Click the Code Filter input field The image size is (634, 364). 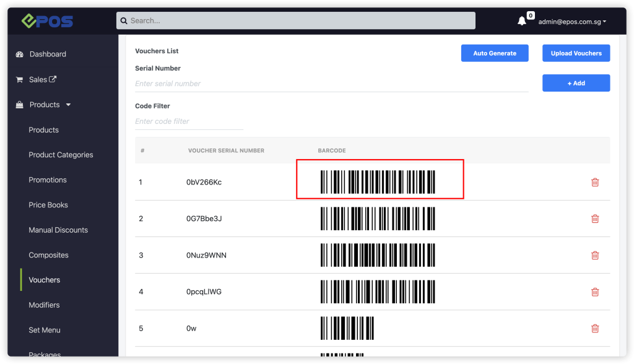tap(189, 121)
